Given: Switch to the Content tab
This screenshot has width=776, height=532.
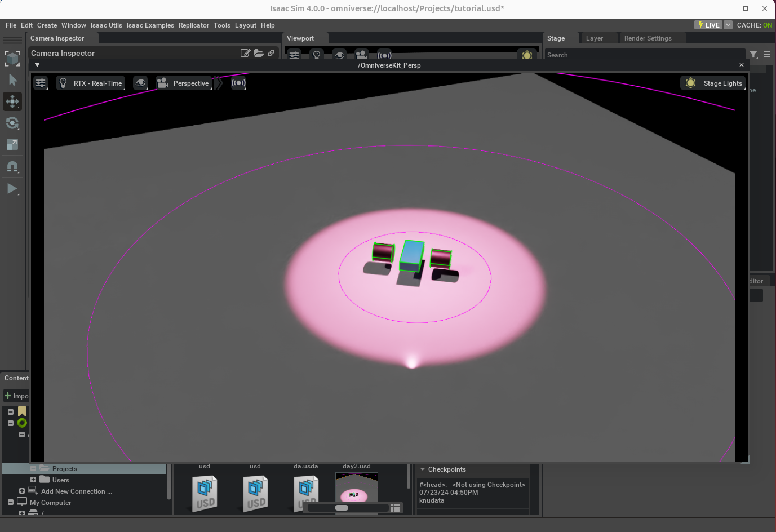Looking at the screenshot, I should pos(16,378).
